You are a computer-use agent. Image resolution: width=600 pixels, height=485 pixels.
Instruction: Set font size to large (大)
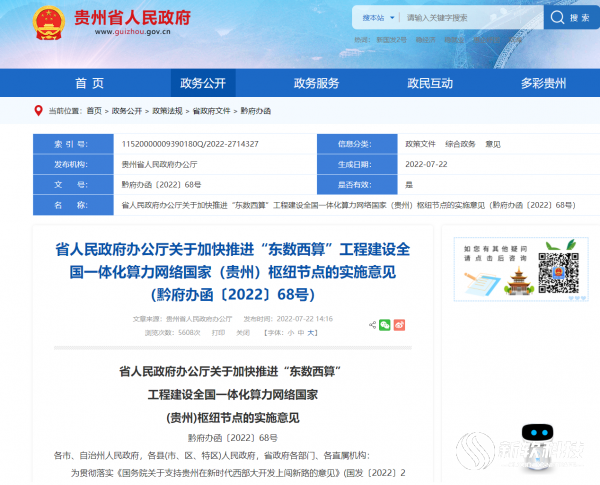point(311,331)
